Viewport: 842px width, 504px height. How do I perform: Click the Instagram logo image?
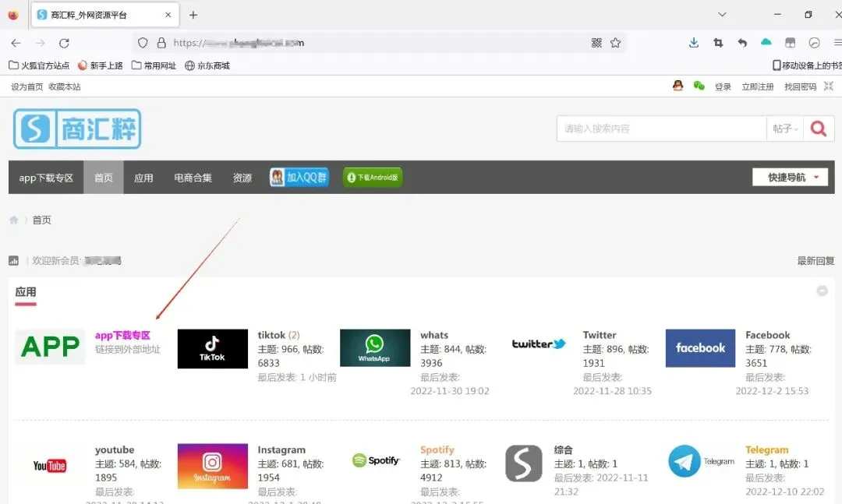(213, 466)
